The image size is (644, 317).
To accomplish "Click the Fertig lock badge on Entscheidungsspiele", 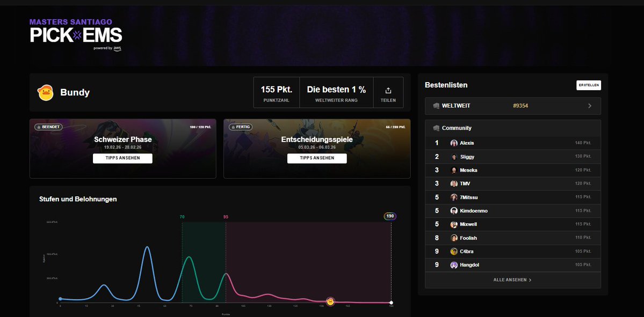I will coord(241,127).
